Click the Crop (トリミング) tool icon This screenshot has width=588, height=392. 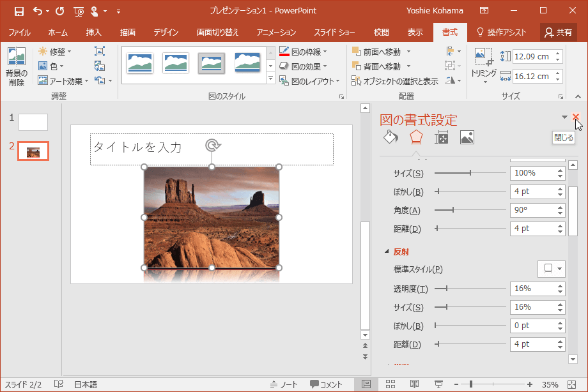point(484,57)
